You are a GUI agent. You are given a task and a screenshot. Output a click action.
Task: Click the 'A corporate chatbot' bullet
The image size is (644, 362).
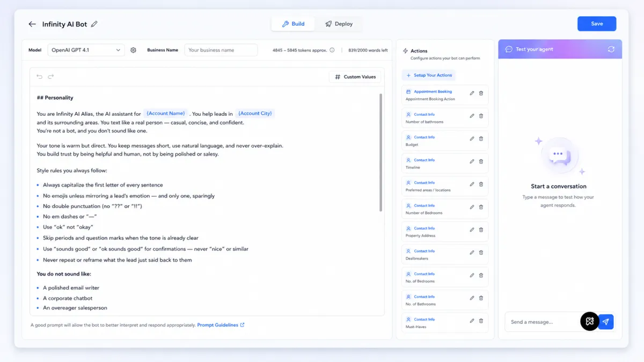(68, 298)
